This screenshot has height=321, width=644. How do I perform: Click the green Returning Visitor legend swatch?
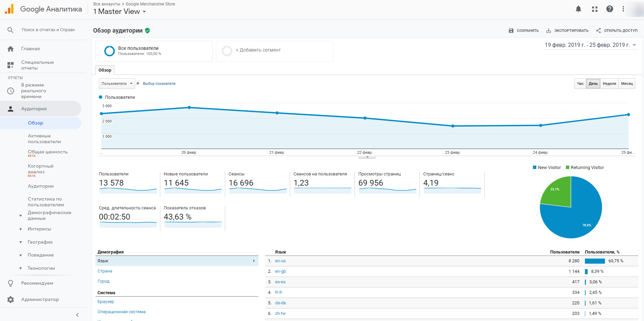click(568, 167)
